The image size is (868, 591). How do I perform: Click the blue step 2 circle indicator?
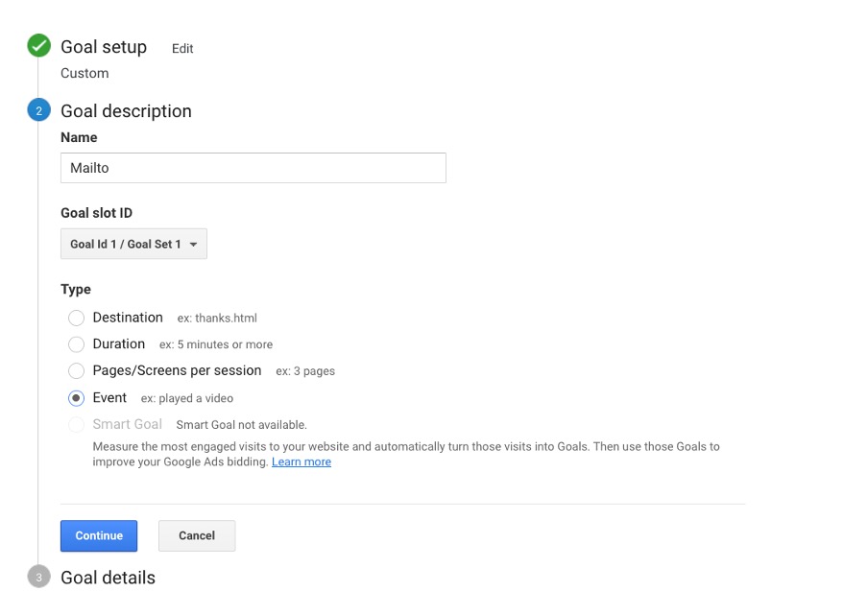38,109
